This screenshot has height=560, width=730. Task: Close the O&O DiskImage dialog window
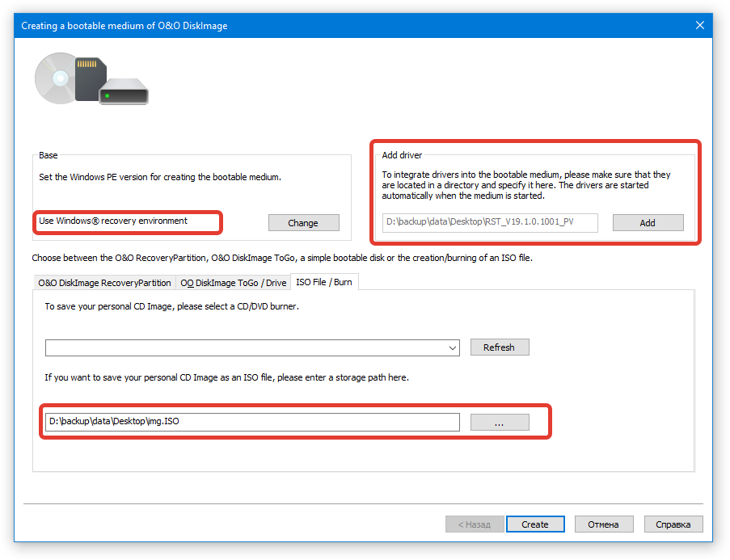coord(699,25)
